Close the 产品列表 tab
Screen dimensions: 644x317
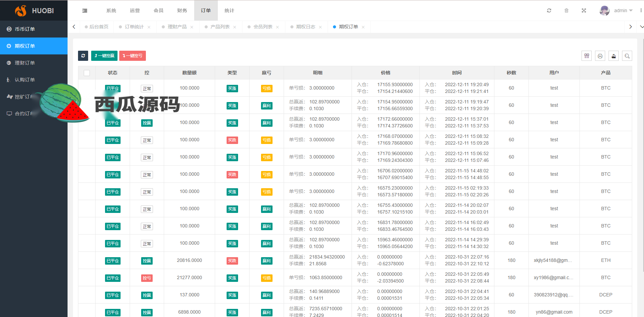pyautogui.click(x=235, y=27)
